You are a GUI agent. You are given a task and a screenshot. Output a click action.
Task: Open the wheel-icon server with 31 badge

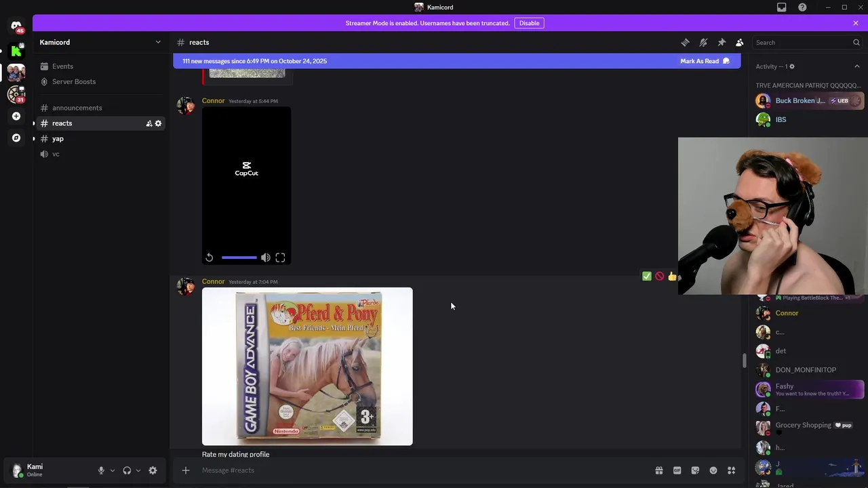(x=16, y=94)
